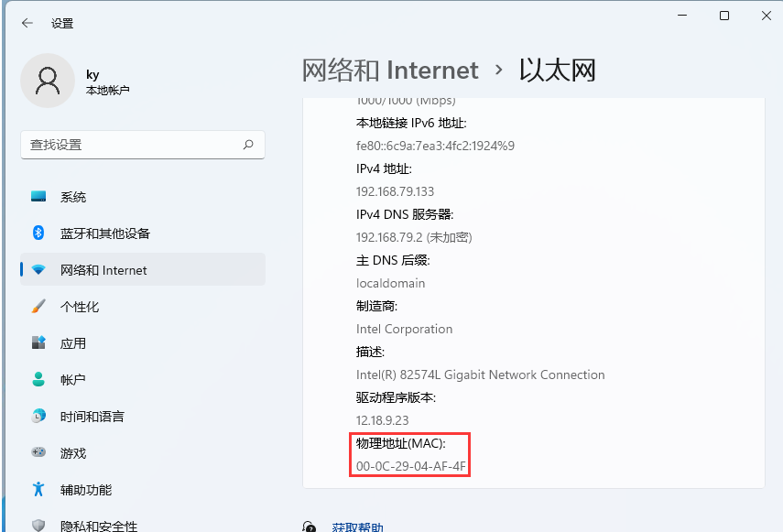The height and width of the screenshot is (532, 783).
Task: Click the 系统 monitor icon
Action: (x=38, y=197)
